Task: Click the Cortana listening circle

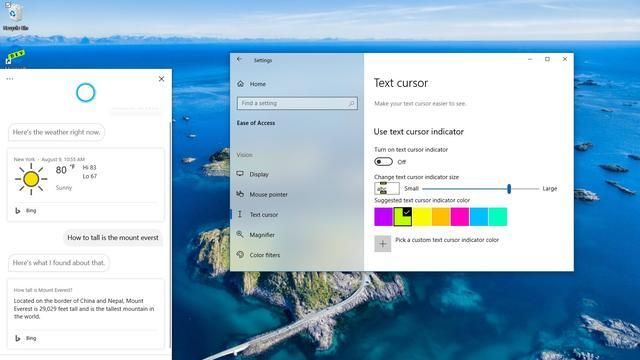Action: [86, 93]
